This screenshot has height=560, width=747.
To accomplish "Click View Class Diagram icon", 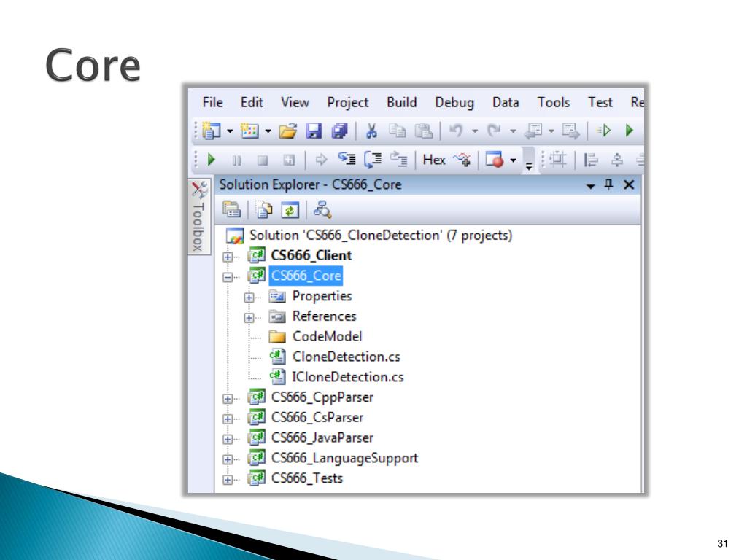I will (x=322, y=209).
